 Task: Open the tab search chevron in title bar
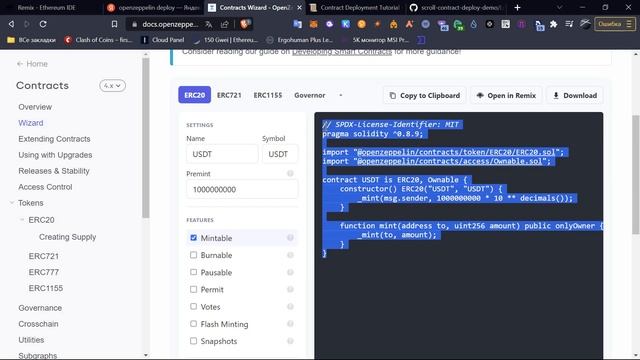[x=560, y=7]
